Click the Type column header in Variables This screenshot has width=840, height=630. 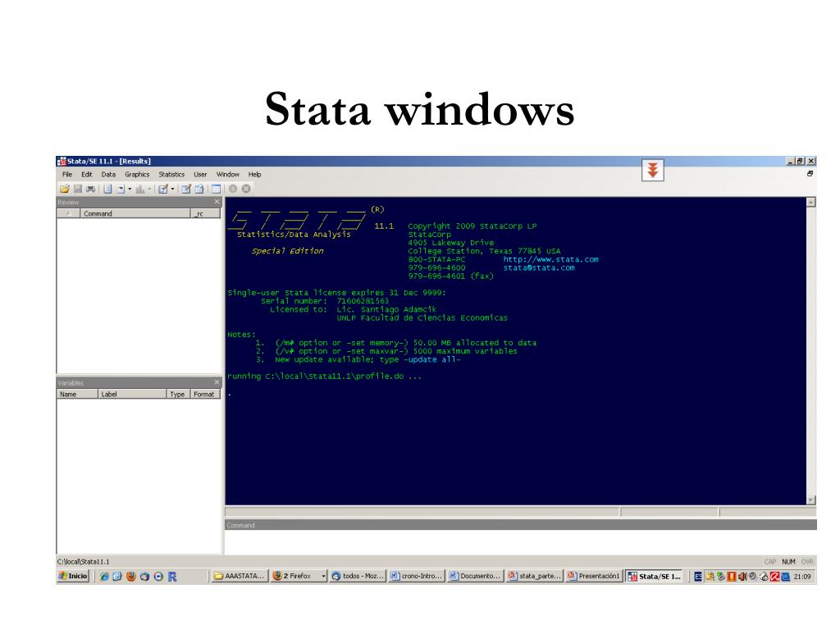pos(178,394)
